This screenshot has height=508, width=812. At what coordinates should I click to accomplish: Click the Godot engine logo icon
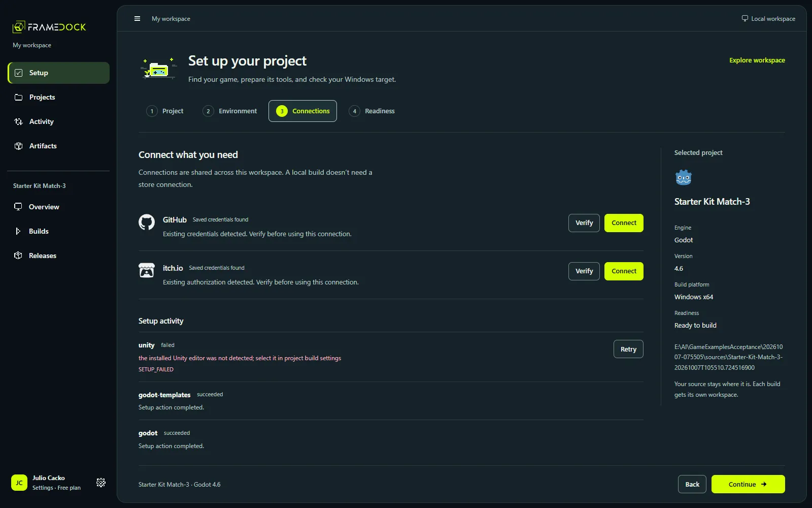pyautogui.click(x=684, y=177)
